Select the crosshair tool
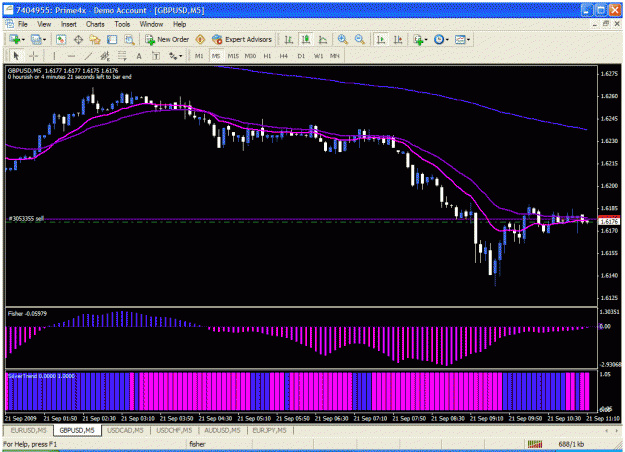625x452 pixels. coord(33,56)
